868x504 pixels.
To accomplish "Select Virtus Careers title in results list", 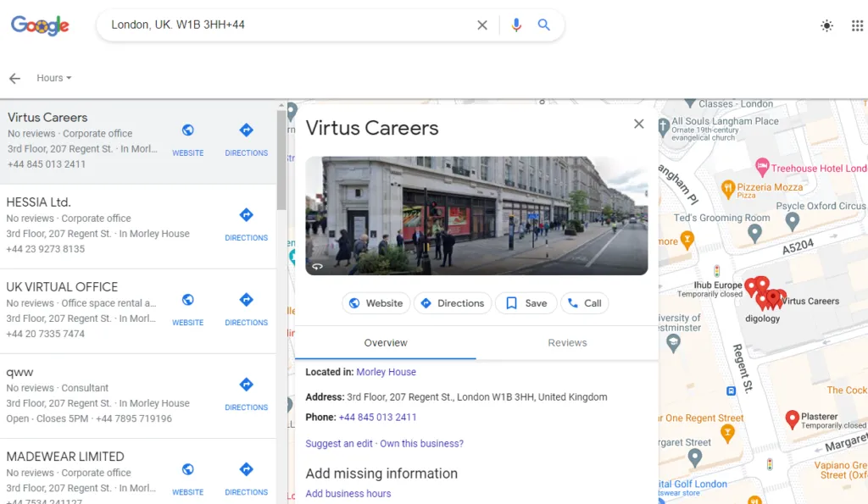I will pyautogui.click(x=47, y=117).
